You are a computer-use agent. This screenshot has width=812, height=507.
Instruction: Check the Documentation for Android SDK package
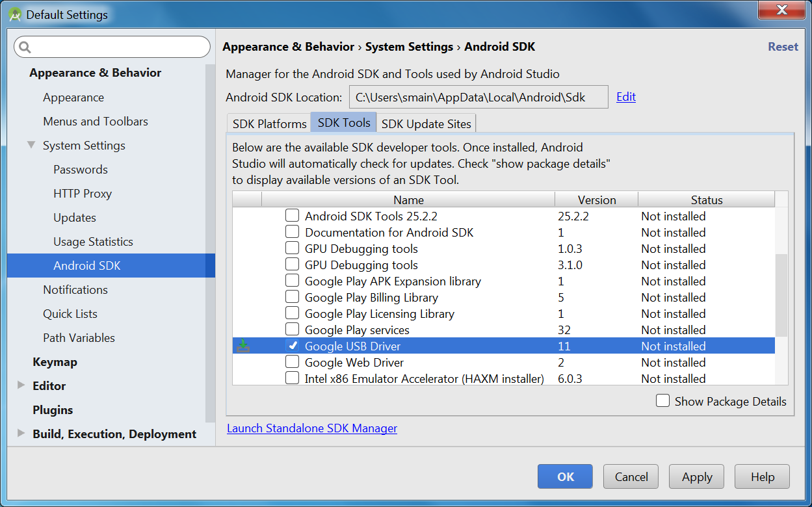[x=292, y=232]
